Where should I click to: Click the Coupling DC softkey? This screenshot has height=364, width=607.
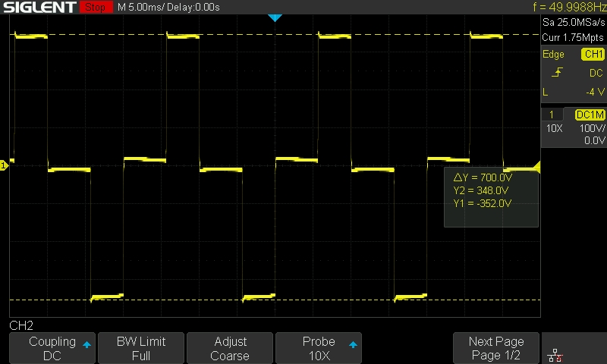[52, 348]
